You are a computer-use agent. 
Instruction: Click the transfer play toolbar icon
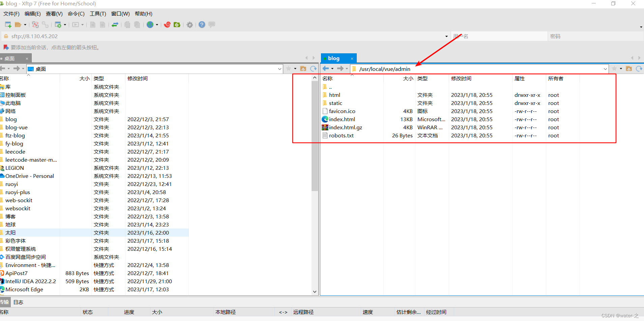tap(76, 25)
